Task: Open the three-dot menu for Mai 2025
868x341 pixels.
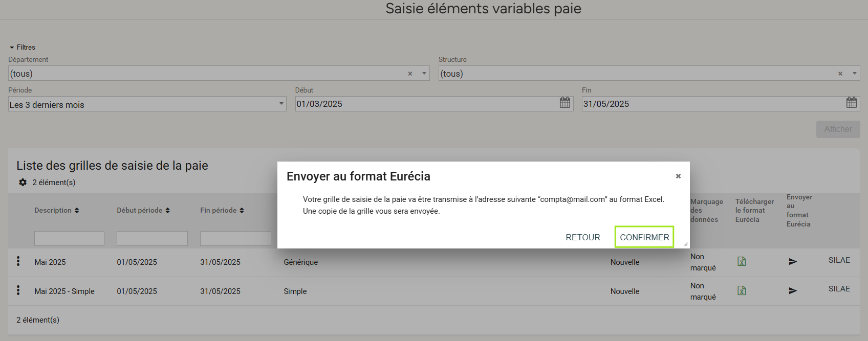Action: click(x=18, y=261)
